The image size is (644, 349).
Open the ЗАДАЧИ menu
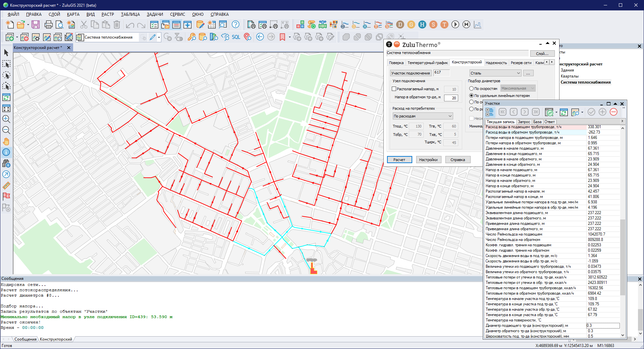click(x=155, y=14)
